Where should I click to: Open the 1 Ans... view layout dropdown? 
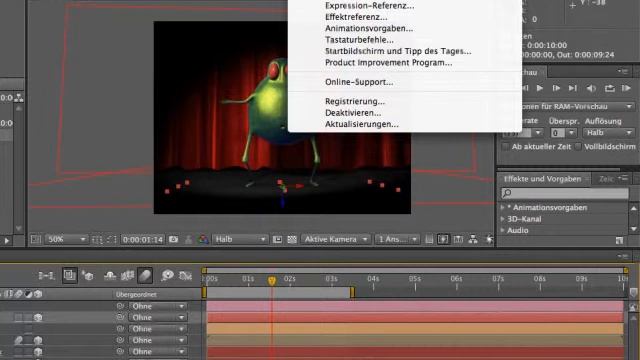coord(397,239)
